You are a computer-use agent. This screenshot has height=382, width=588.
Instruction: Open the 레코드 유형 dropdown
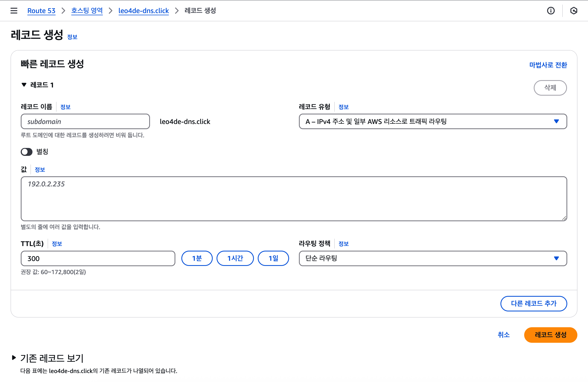tap(433, 122)
